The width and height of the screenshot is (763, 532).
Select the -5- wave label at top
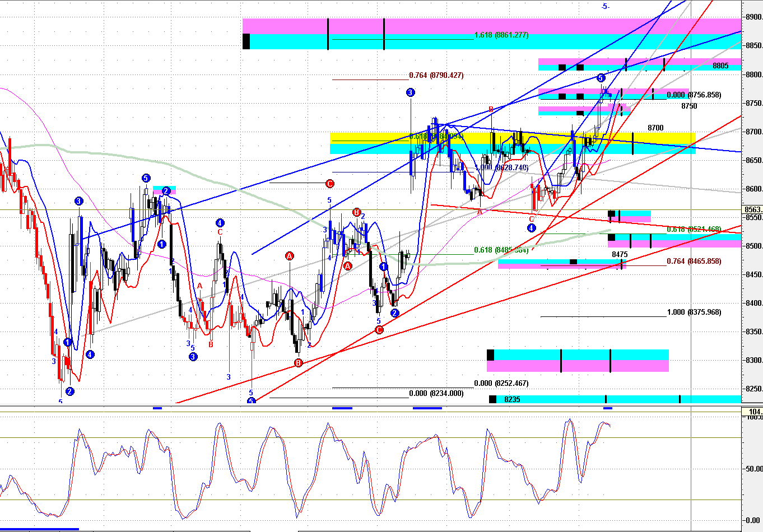[605, 6]
